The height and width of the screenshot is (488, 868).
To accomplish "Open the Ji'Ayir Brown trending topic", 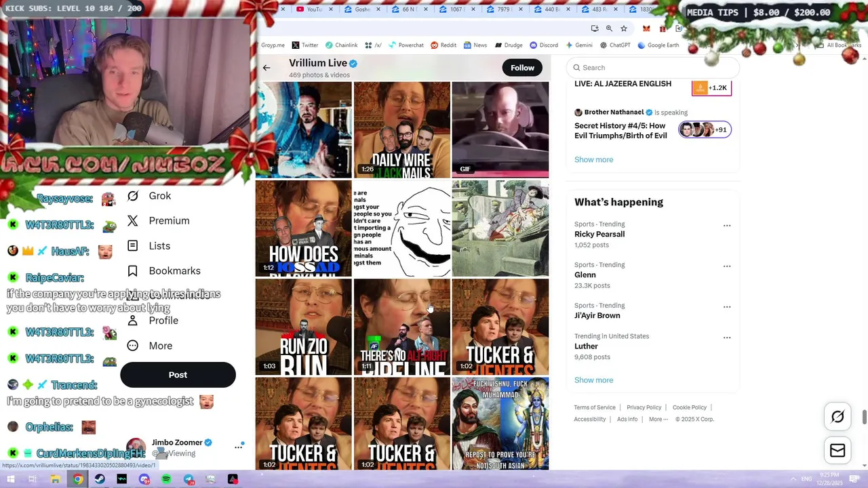I will pyautogui.click(x=597, y=316).
